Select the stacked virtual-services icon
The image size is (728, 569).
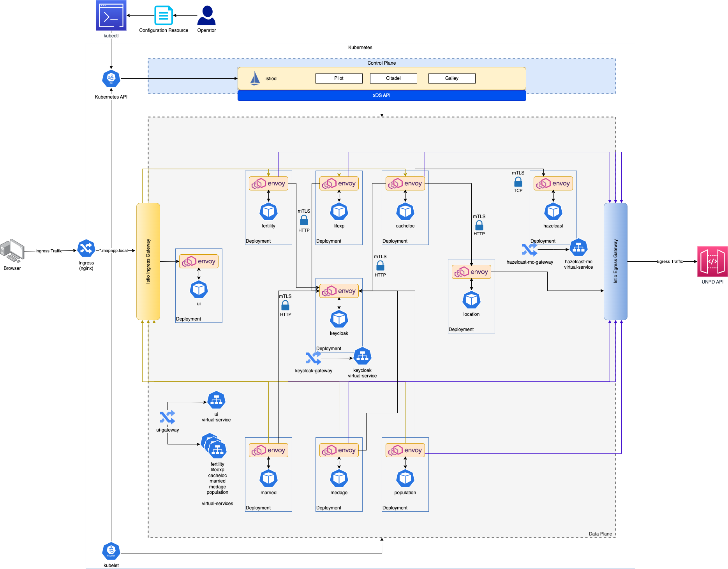pos(213,446)
